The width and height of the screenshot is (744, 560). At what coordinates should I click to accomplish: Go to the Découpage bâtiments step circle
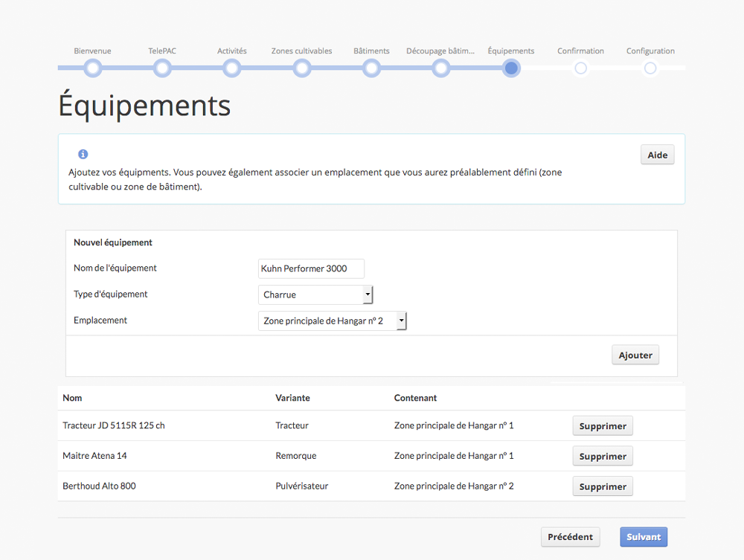440,68
